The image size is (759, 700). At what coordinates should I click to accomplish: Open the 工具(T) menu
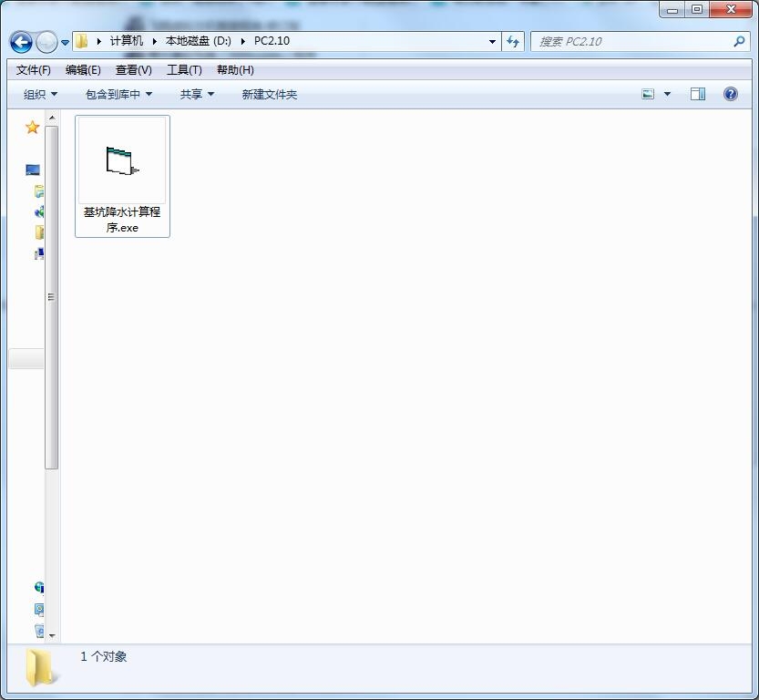[x=184, y=70]
